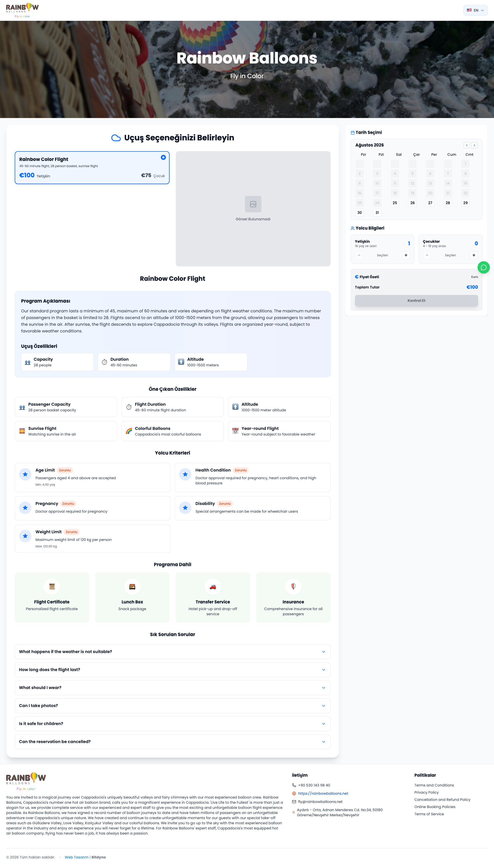The height and width of the screenshot is (868, 494).
Task: Open the rainbowballoons.net website link
Action: click(323, 793)
